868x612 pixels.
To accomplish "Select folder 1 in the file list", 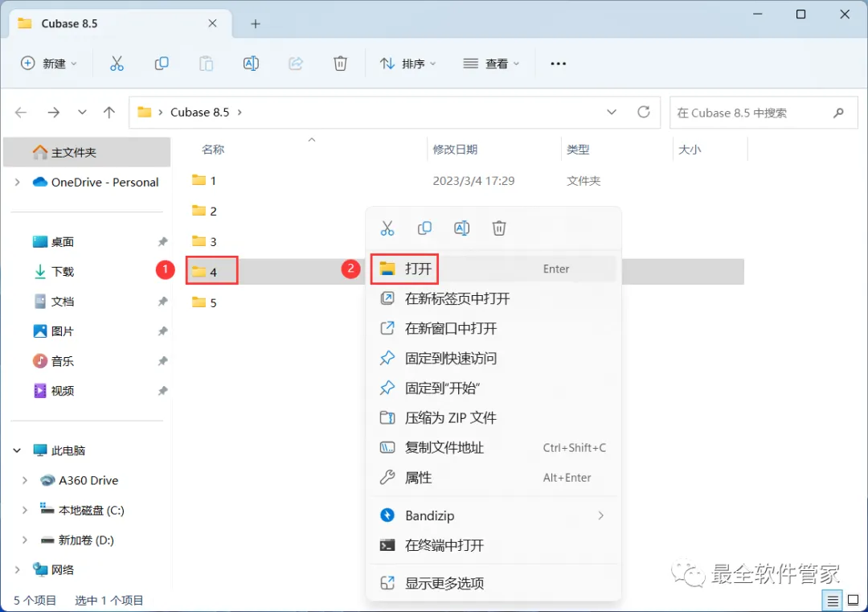I will click(204, 181).
